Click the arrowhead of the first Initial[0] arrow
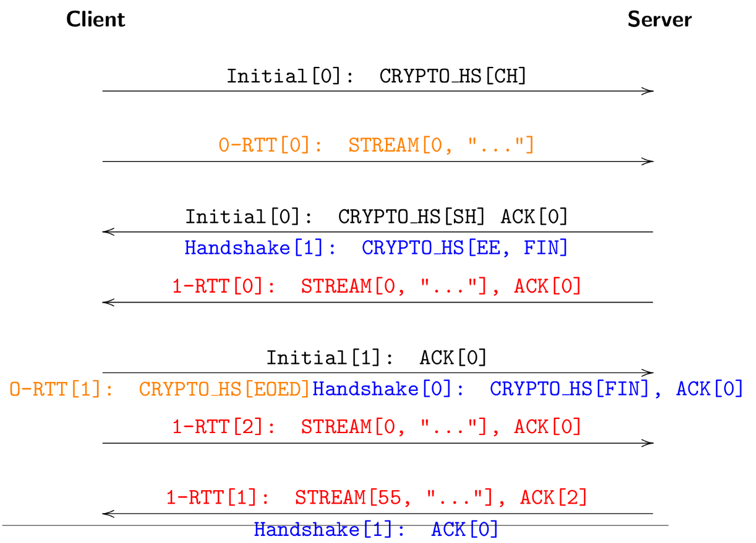 tap(647, 91)
